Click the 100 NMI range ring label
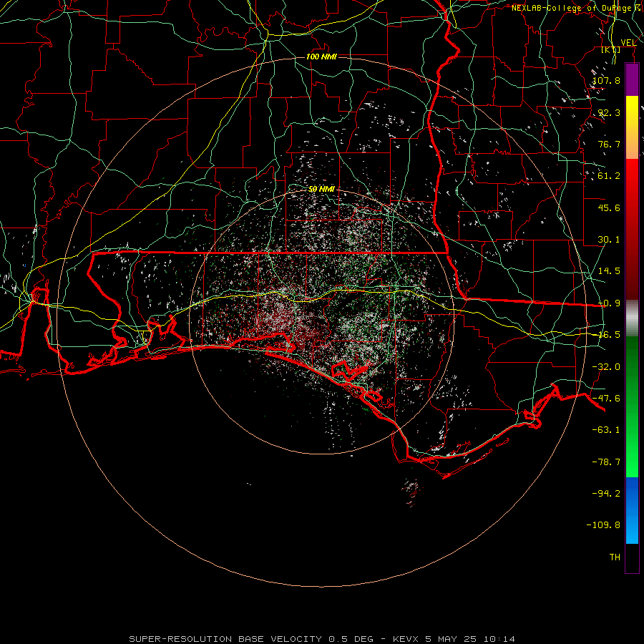The width and height of the screenshot is (644, 644). click(x=321, y=57)
